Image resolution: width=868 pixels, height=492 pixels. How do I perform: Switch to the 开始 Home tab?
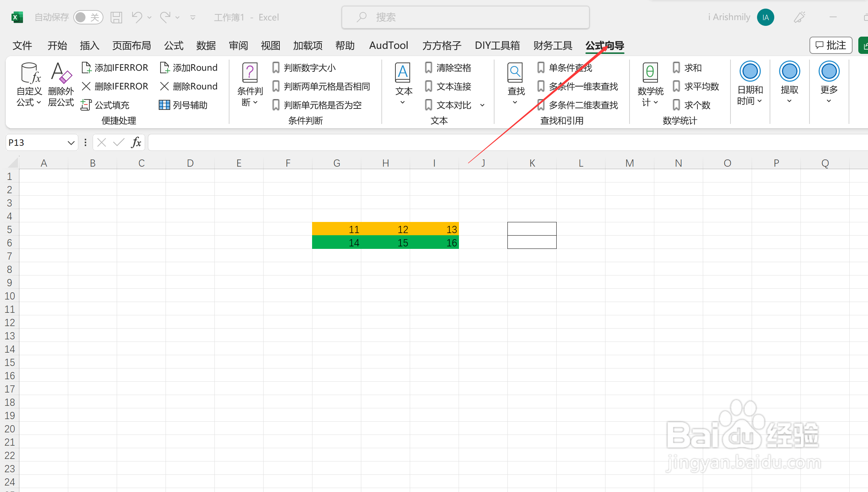(x=57, y=46)
